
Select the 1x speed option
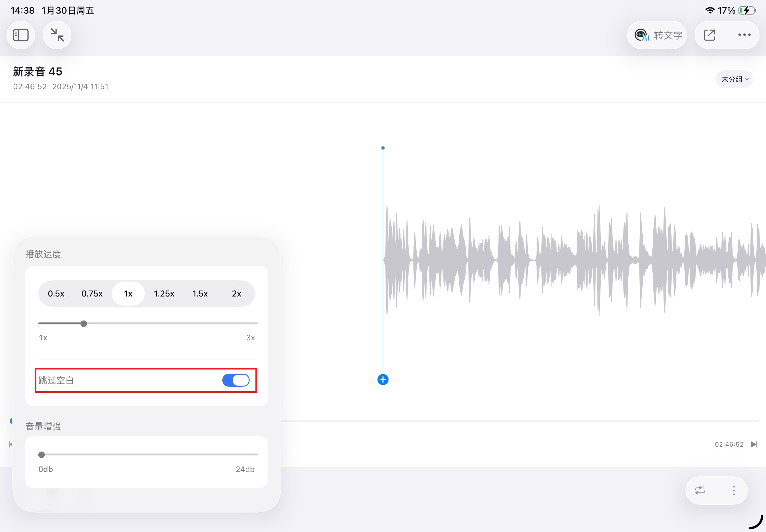[x=128, y=294]
